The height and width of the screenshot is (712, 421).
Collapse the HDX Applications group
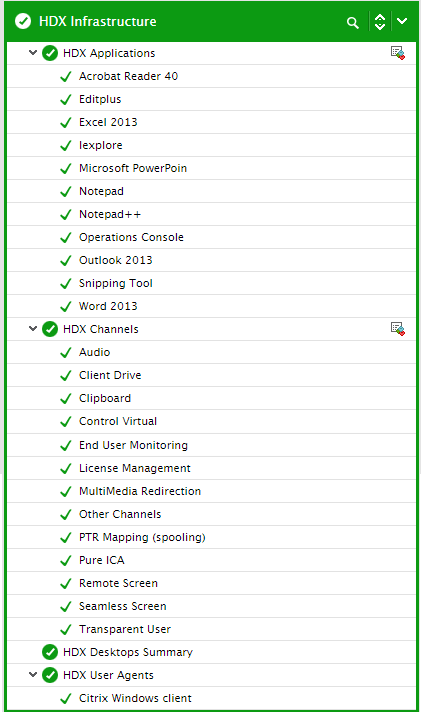(x=33, y=53)
